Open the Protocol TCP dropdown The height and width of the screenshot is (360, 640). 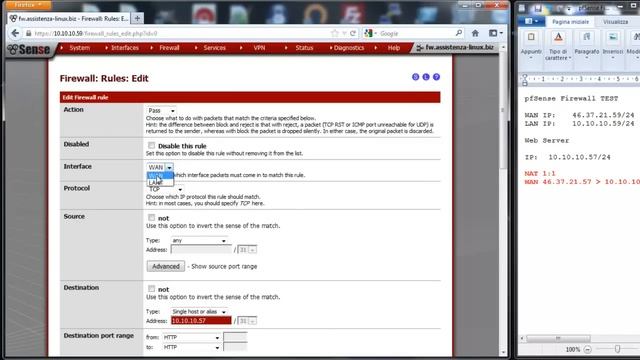(x=165, y=189)
